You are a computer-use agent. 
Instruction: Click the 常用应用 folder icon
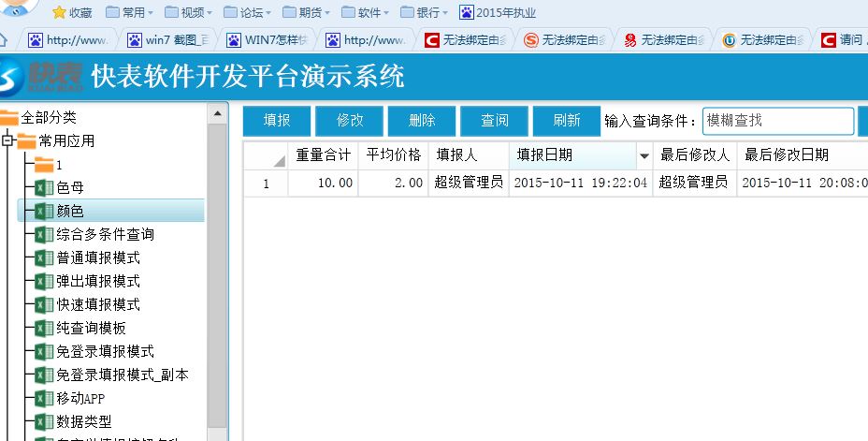pyautogui.click(x=26, y=141)
